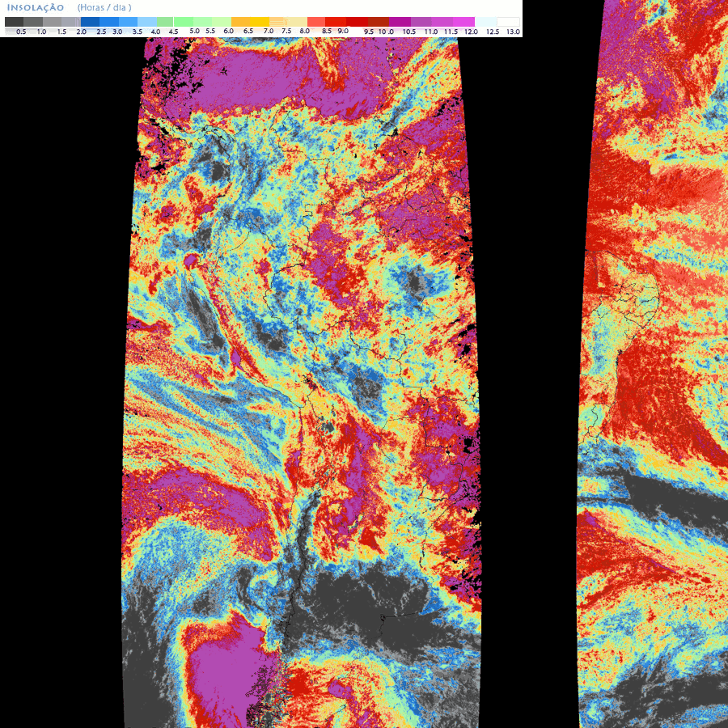
Task: Select the '11.0' scale label
Action: [x=431, y=32]
